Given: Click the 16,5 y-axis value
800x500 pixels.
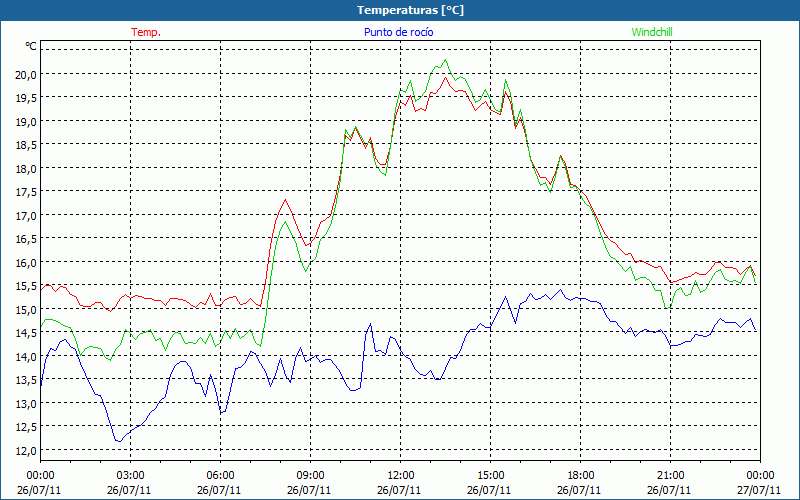Looking at the screenshot, I should pyautogui.click(x=26, y=239).
